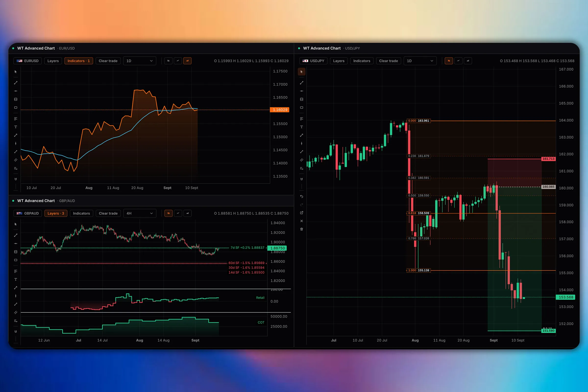Viewport: 588px width, 392px height.
Task: Open Indicators menu in USD/JPY chart
Action: pos(362,61)
